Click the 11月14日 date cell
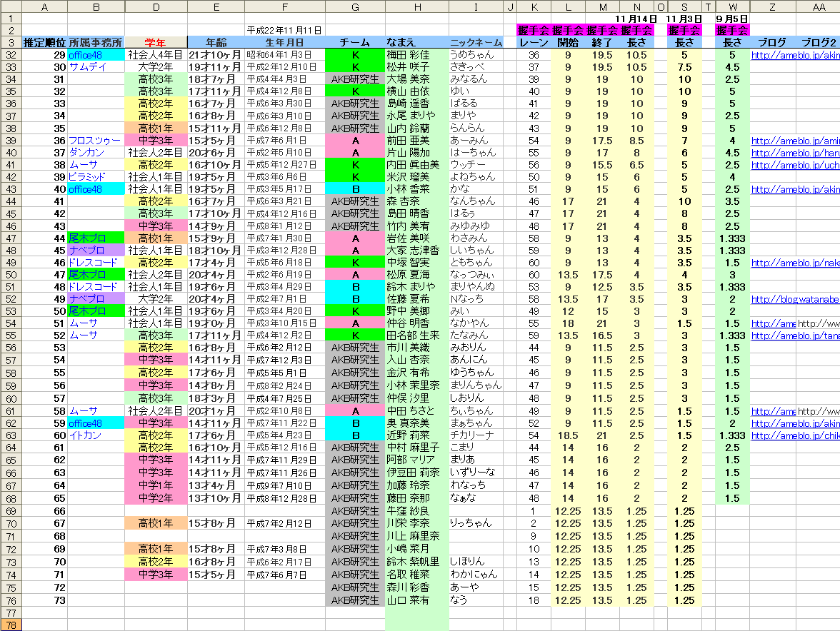Image resolution: width=840 pixels, height=631 pixels. coord(636,19)
